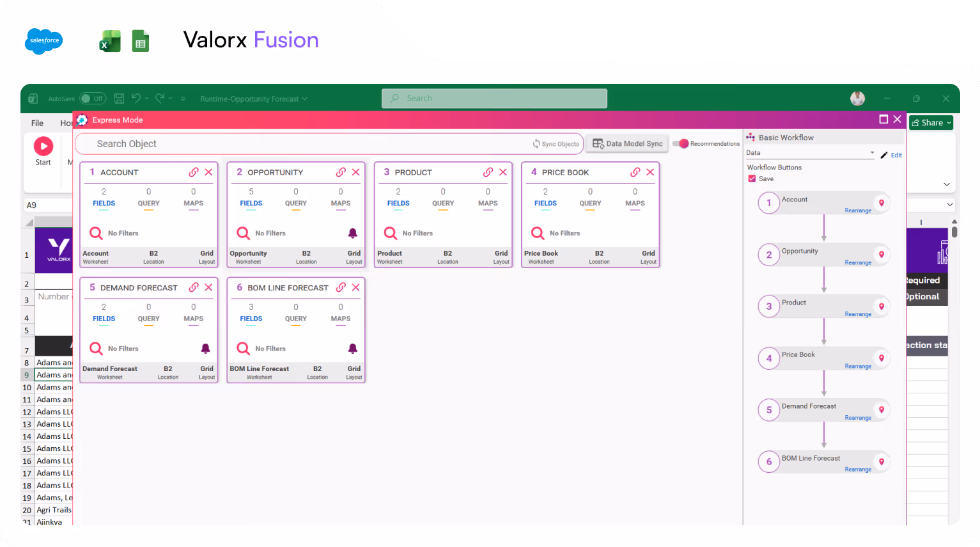Click the bell icon on the BOM Line Forecast card
This screenshot has width=980, height=547.
(x=352, y=348)
